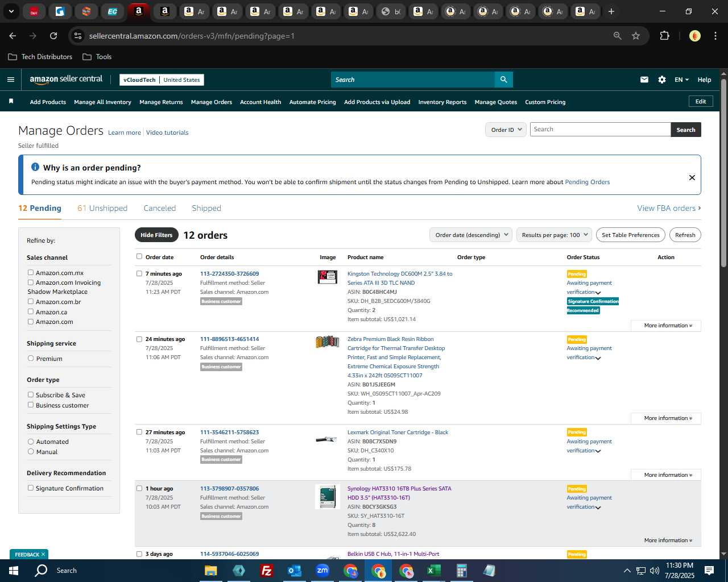Image resolution: width=728 pixels, height=582 pixels.
Task: Open FileZilla from taskbar
Action: pos(266,571)
